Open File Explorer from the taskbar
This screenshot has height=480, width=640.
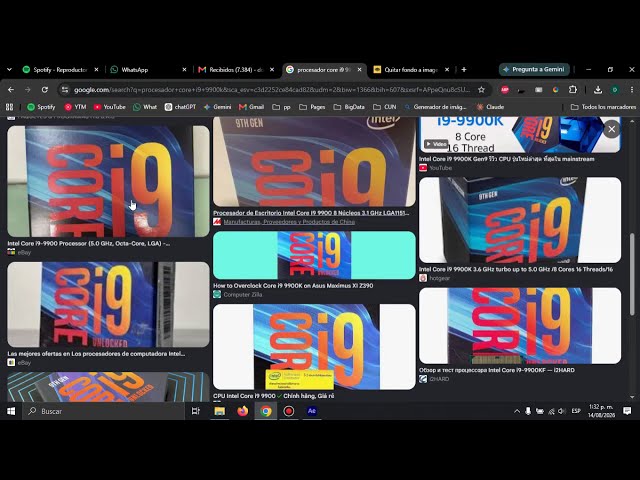(x=220, y=411)
